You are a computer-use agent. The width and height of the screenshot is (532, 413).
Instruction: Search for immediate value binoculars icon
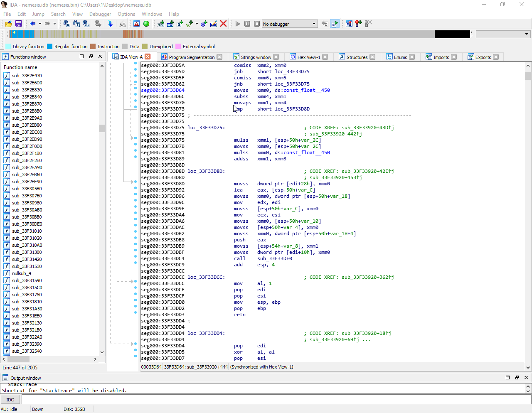pos(66,24)
